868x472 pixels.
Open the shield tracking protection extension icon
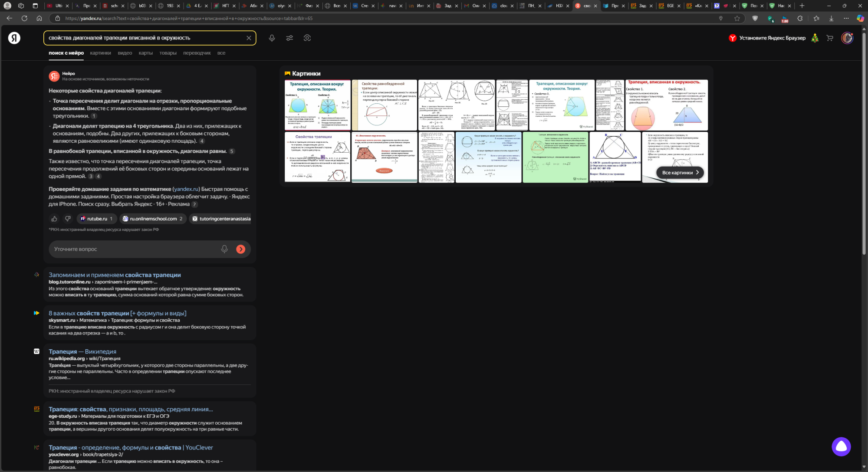point(755,18)
